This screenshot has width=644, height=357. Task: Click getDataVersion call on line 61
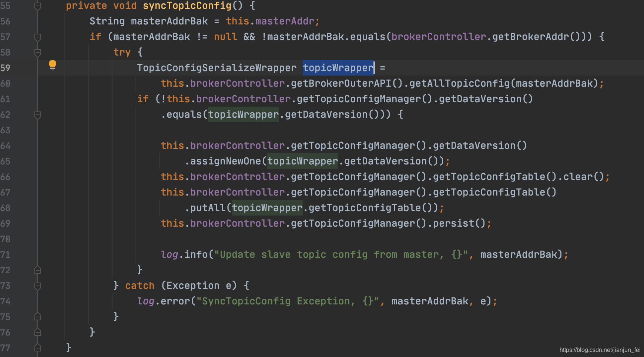(x=480, y=99)
